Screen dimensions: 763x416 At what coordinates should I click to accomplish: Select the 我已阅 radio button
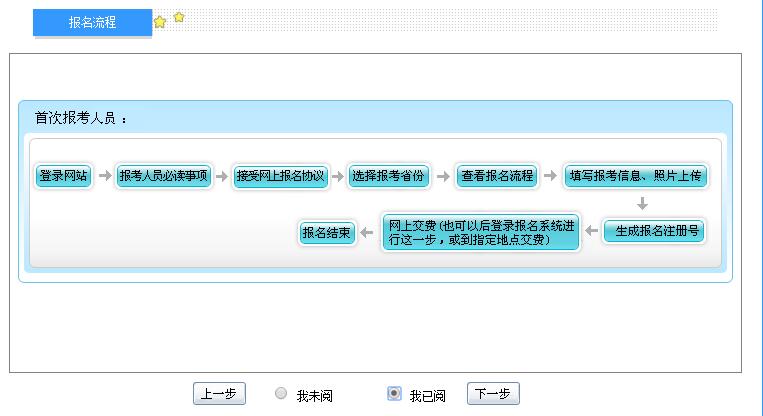pyautogui.click(x=394, y=394)
